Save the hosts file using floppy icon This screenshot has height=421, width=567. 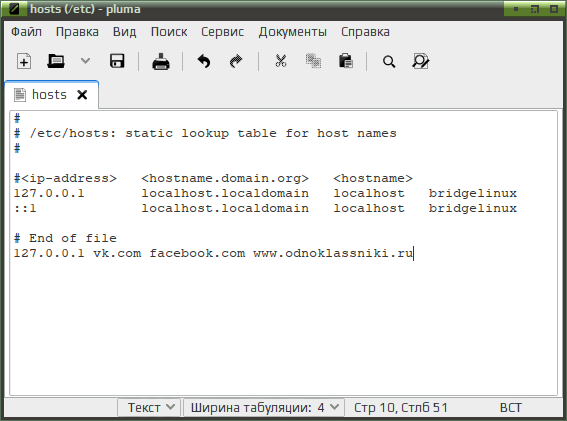click(x=117, y=61)
